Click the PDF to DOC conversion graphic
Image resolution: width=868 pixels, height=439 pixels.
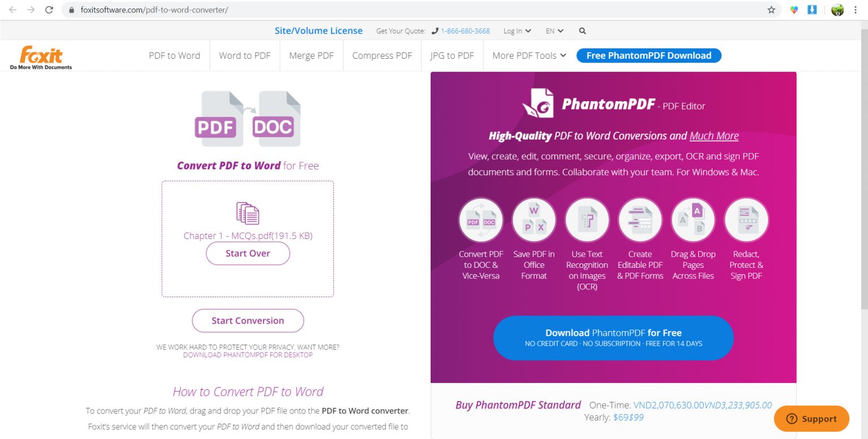[248, 119]
